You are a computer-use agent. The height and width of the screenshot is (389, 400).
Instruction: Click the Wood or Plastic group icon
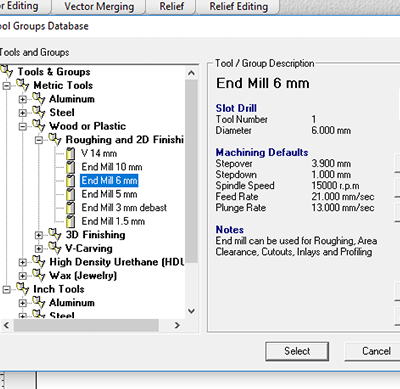39,126
